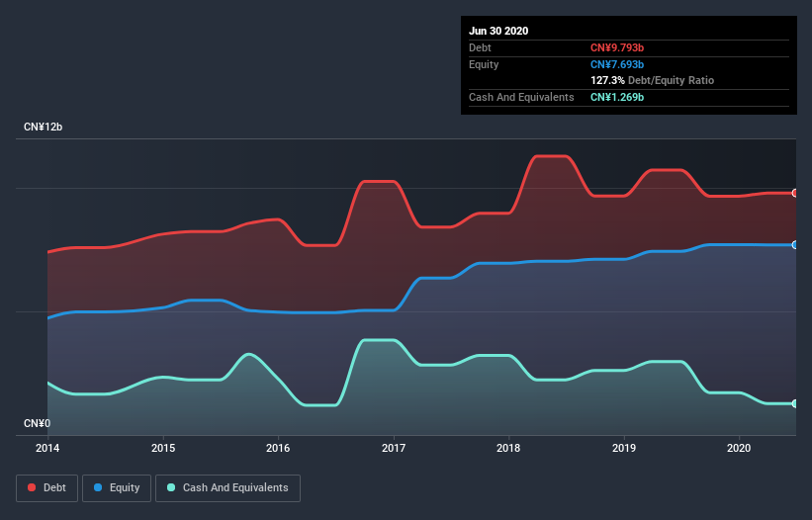Click the 2014 x-axis label

[47, 448]
